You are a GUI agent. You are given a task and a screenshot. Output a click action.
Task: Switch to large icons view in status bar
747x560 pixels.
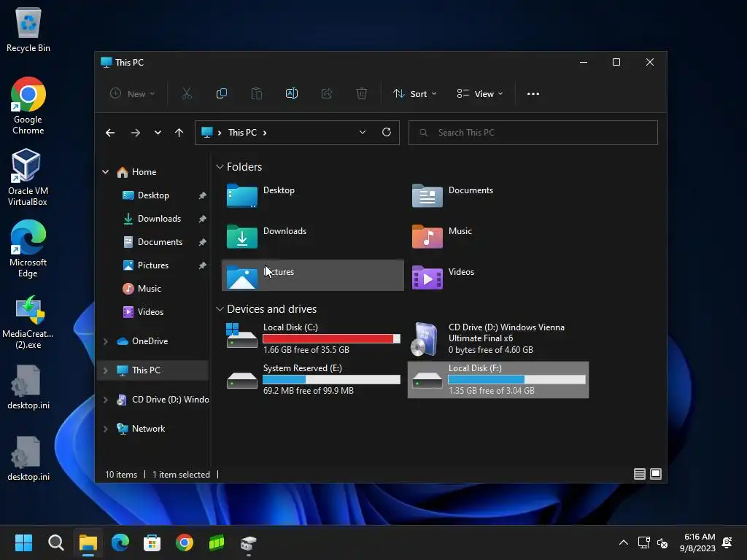pyautogui.click(x=656, y=474)
